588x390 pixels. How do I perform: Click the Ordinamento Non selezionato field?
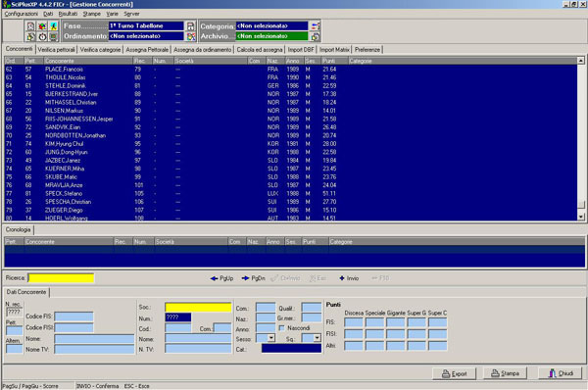point(146,36)
